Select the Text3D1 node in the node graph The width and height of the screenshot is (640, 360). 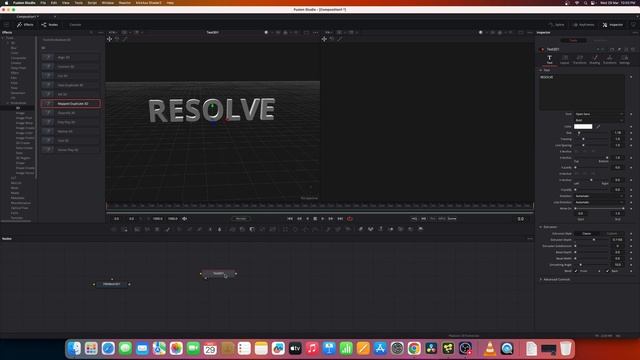click(x=218, y=273)
